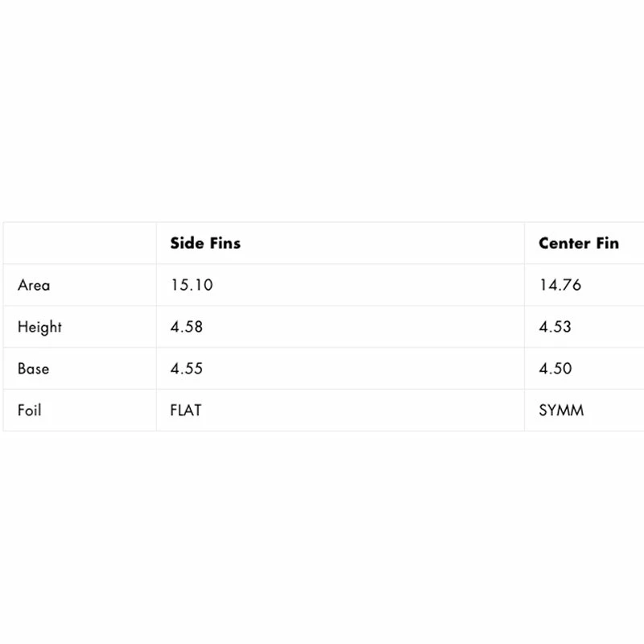Click the Side Fins base value 4.55
644x644 pixels.
[x=187, y=369]
